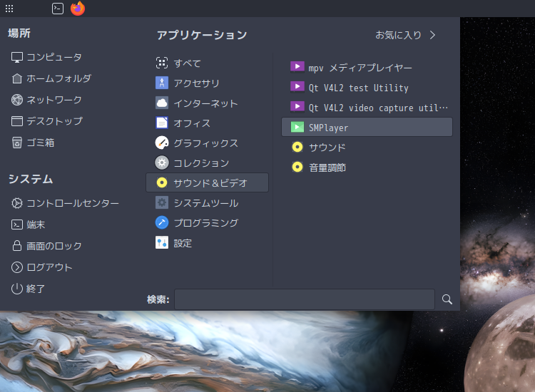Click the mpv メディアプレイヤー play icon
The height and width of the screenshot is (392, 535).
pos(297,67)
